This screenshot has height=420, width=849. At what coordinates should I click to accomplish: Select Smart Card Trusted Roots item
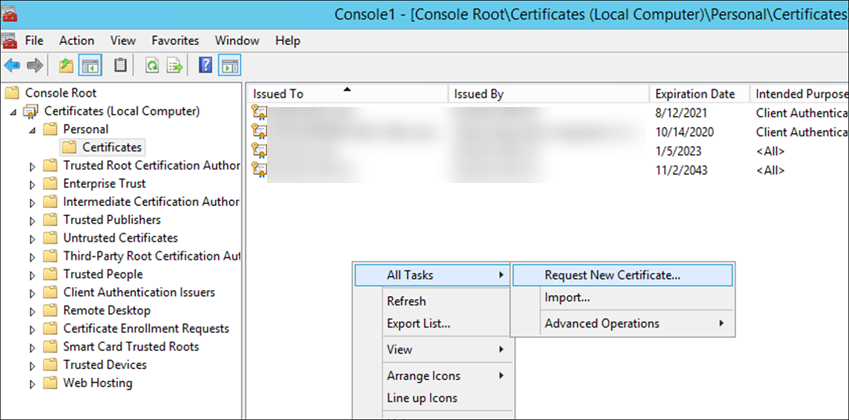(130, 346)
